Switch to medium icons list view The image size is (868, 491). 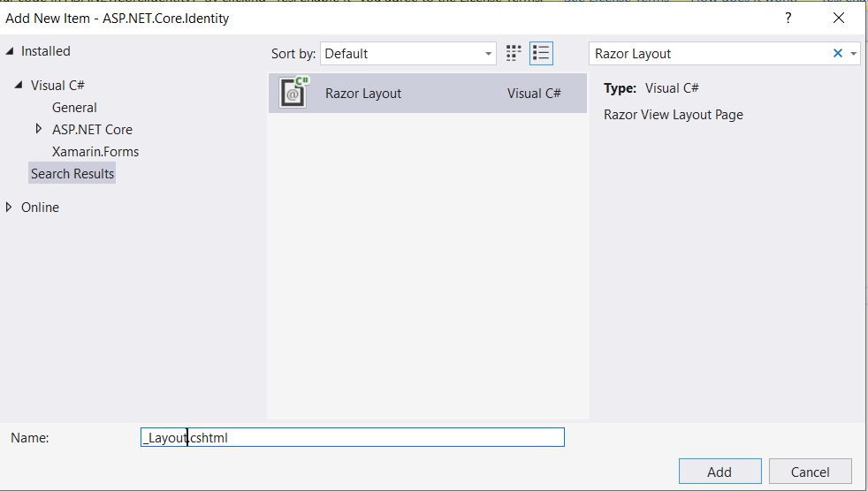(x=541, y=54)
